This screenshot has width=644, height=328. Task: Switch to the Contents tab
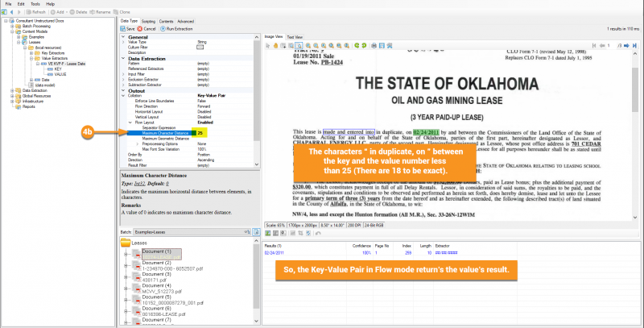166,22
